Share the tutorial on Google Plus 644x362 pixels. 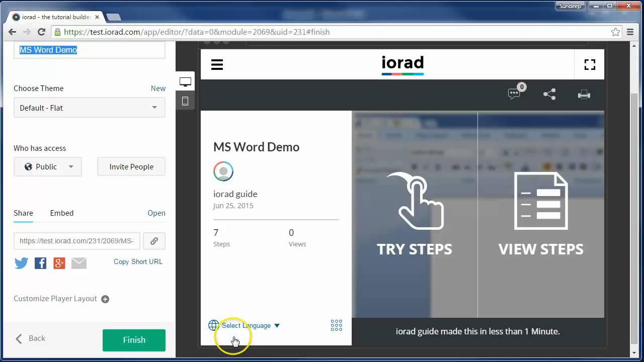(59, 263)
